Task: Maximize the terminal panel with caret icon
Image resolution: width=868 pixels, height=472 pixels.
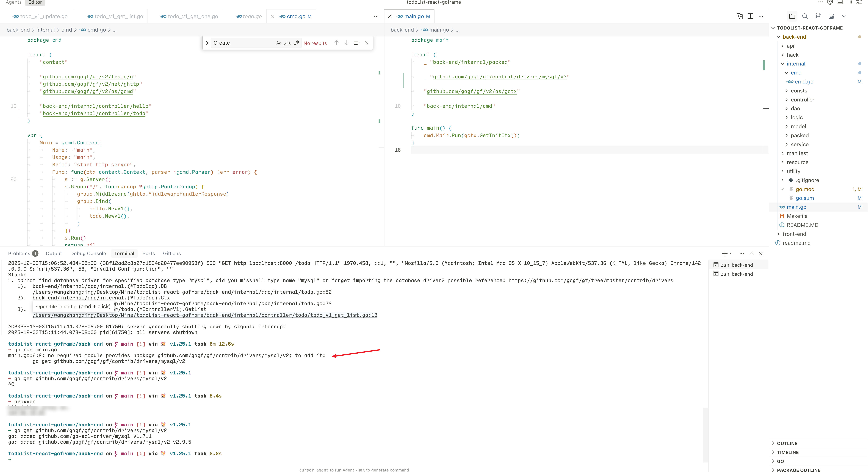Action: tap(752, 253)
